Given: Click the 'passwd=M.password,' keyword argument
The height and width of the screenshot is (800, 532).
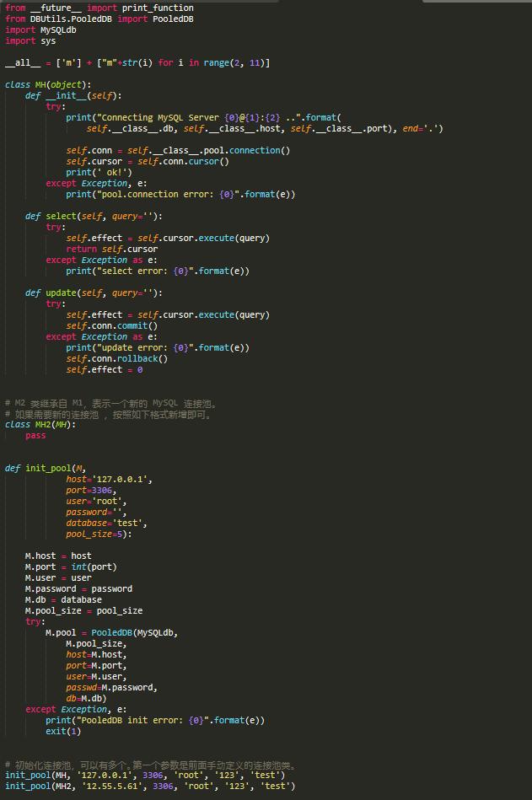Looking at the screenshot, I should 111,688.
